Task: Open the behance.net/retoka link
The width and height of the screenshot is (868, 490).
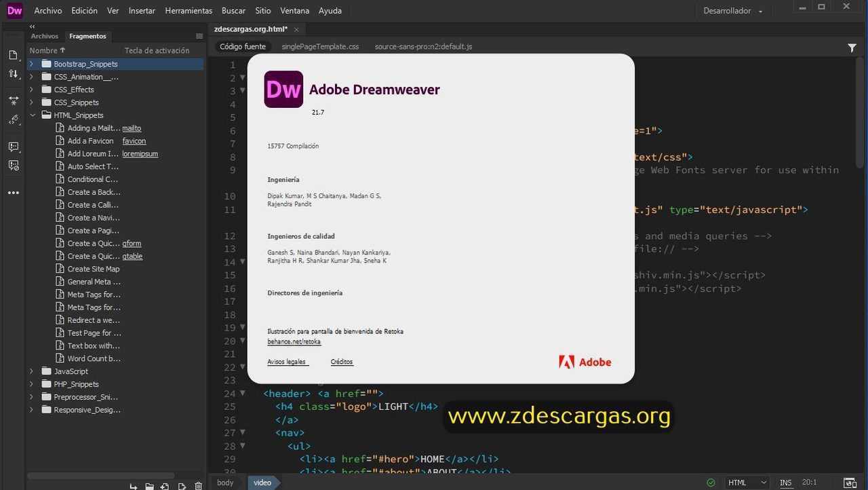Action: click(294, 342)
